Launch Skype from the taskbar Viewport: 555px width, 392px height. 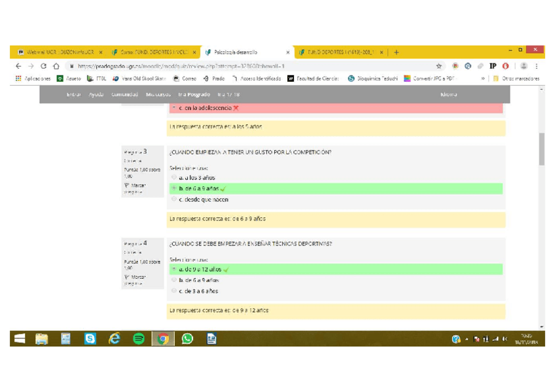(90, 338)
